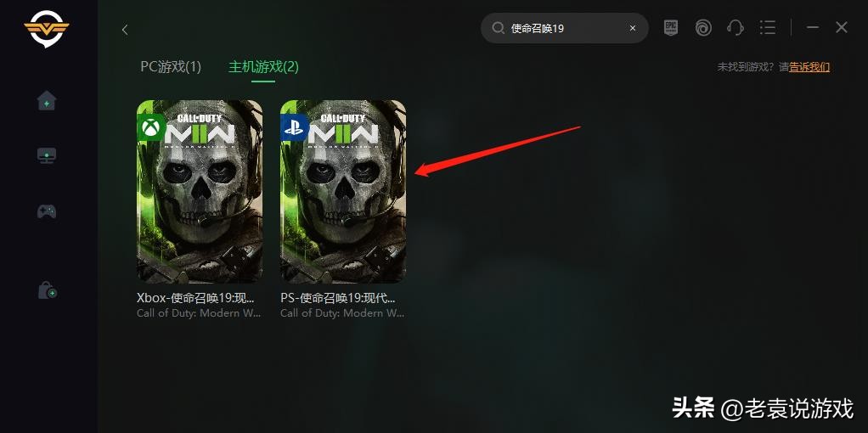The height and width of the screenshot is (433, 868).
Task: Open the Epic Games icon in top bar
Action: pos(671,28)
